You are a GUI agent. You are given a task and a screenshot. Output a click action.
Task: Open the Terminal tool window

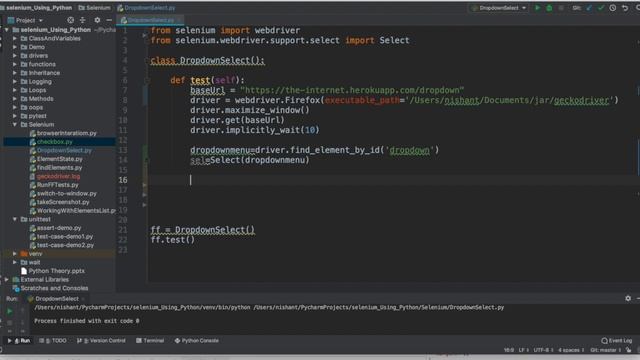pos(150,340)
